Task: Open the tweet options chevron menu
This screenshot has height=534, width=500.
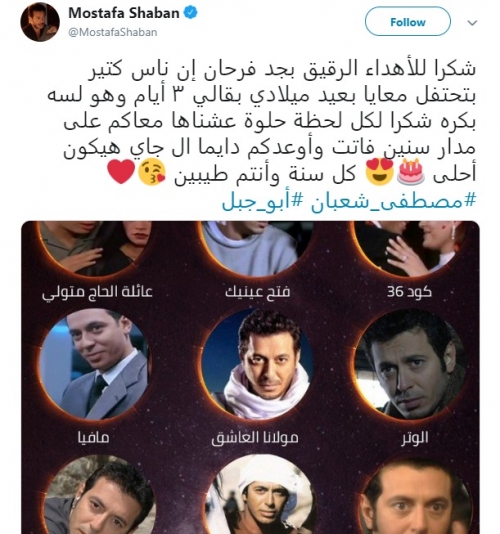Action: (472, 23)
